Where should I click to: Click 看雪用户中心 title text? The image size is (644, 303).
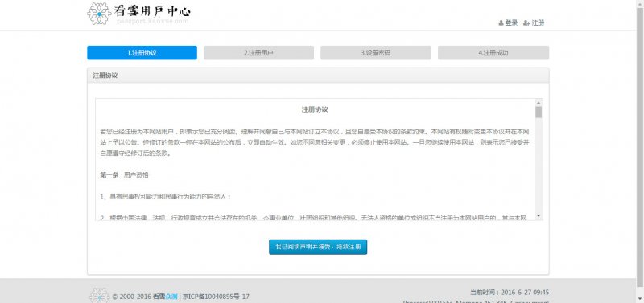coord(151,10)
